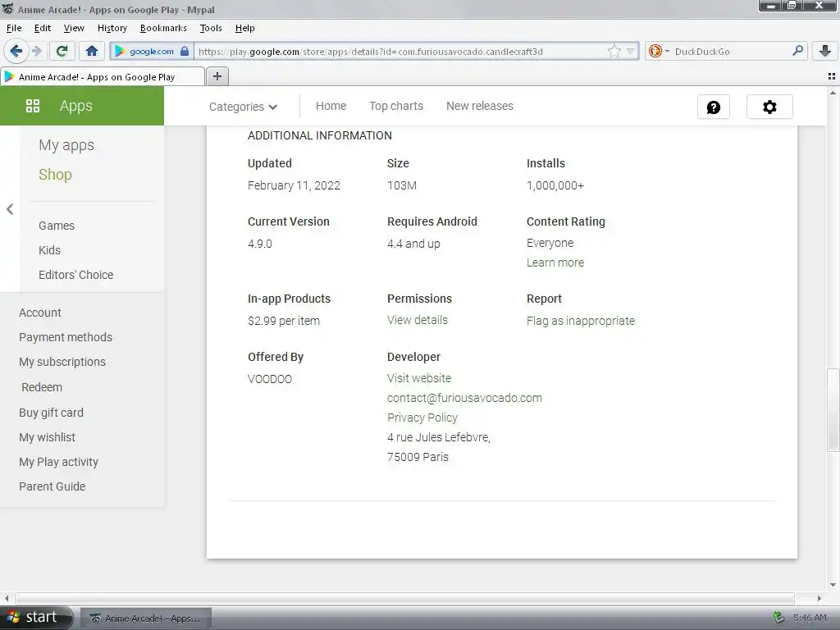Click the 5:46 AM taskbar clock
The width and height of the screenshot is (840, 630).
point(810,618)
